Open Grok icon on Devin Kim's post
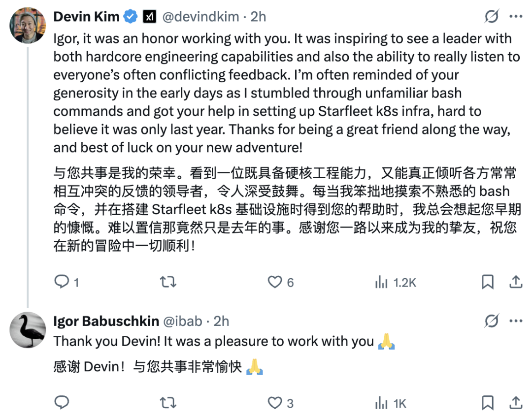Image resolution: width=532 pixels, height=420 pixels. 491,17
